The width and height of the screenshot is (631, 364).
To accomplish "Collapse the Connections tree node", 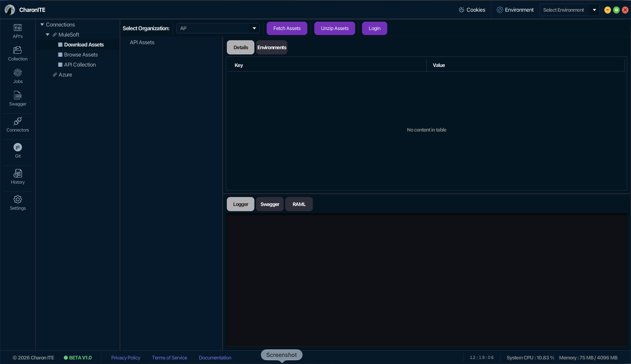I will pyautogui.click(x=42, y=25).
